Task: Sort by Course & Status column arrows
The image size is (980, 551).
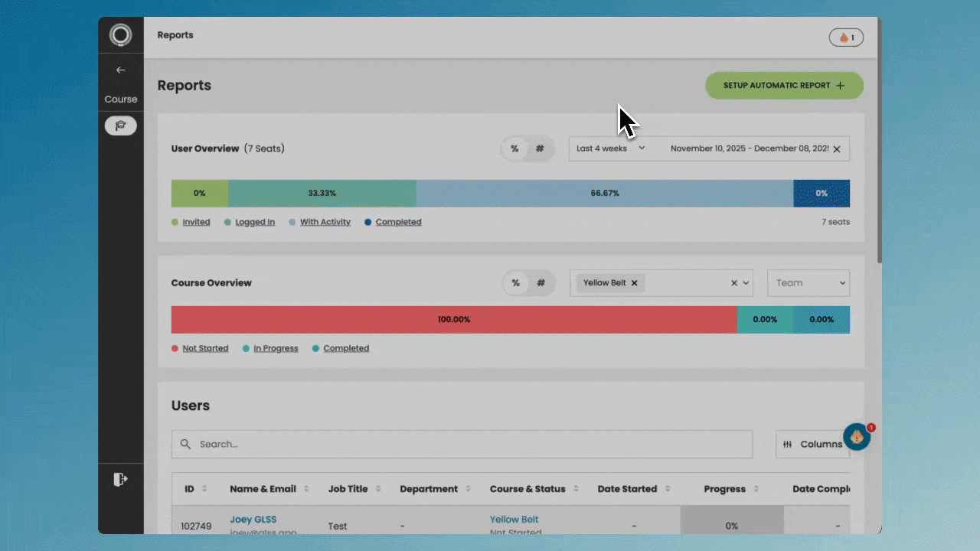Action: [576, 489]
